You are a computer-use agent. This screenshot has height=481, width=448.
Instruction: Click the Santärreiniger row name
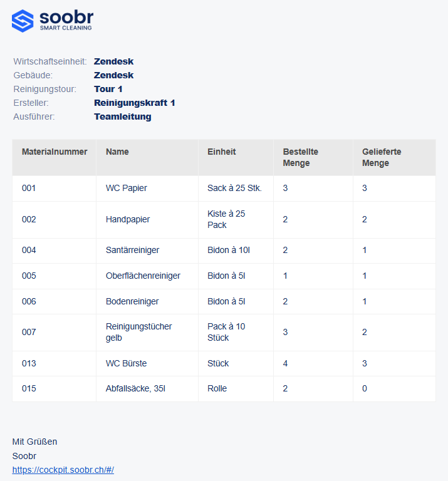click(x=132, y=250)
